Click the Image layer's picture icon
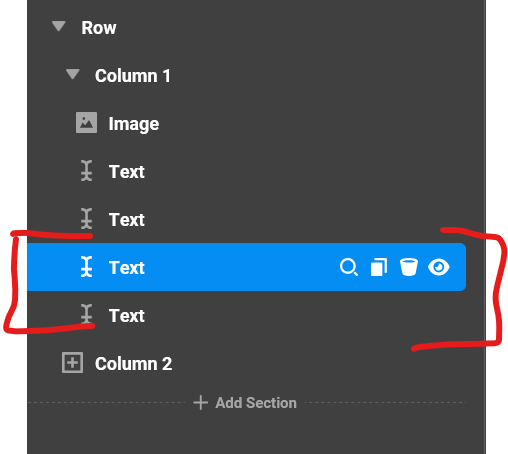Image resolution: width=508 pixels, height=454 pixels. 86,123
